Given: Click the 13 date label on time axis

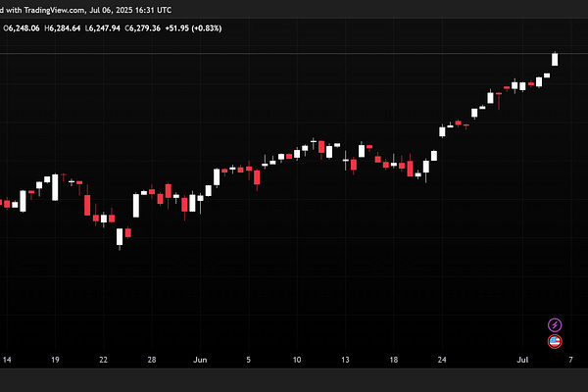Looking at the screenshot, I should pos(345,360).
